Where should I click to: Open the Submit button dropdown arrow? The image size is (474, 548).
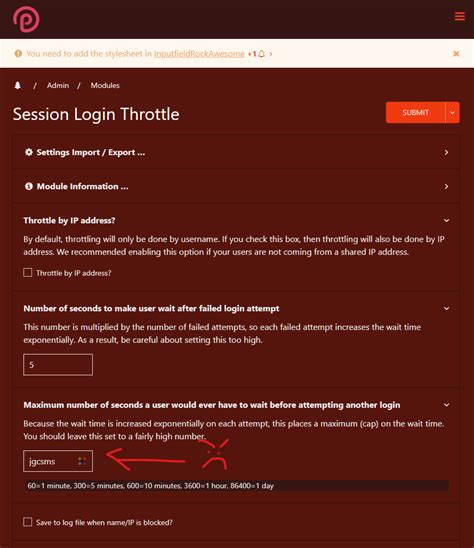[x=452, y=113]
